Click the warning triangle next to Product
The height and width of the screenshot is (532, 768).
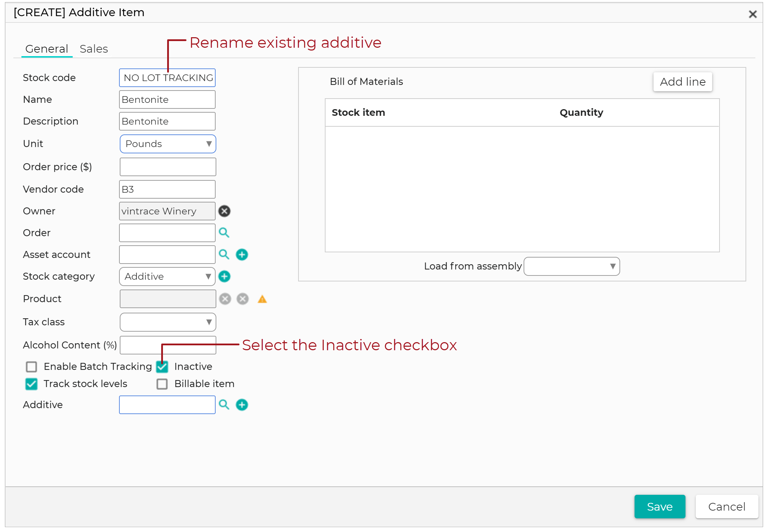tap(262, 299)
